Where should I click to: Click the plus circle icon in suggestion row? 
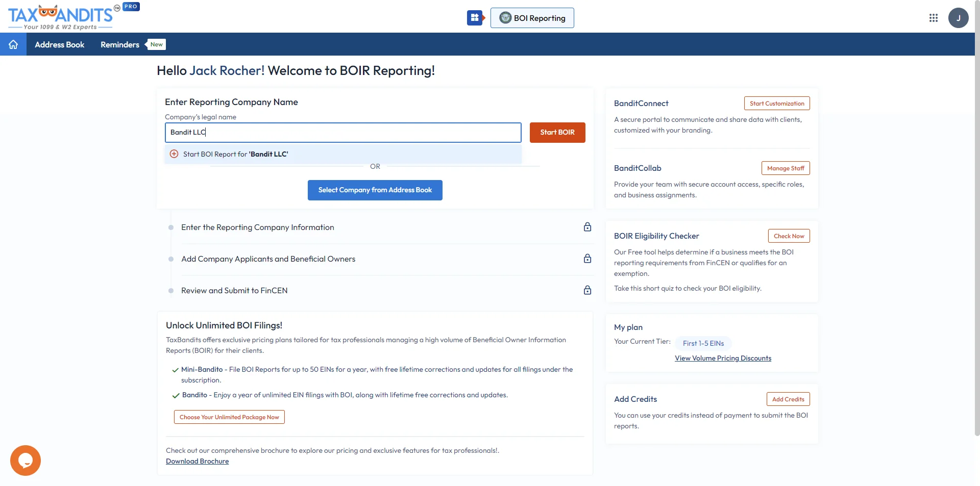174,154
